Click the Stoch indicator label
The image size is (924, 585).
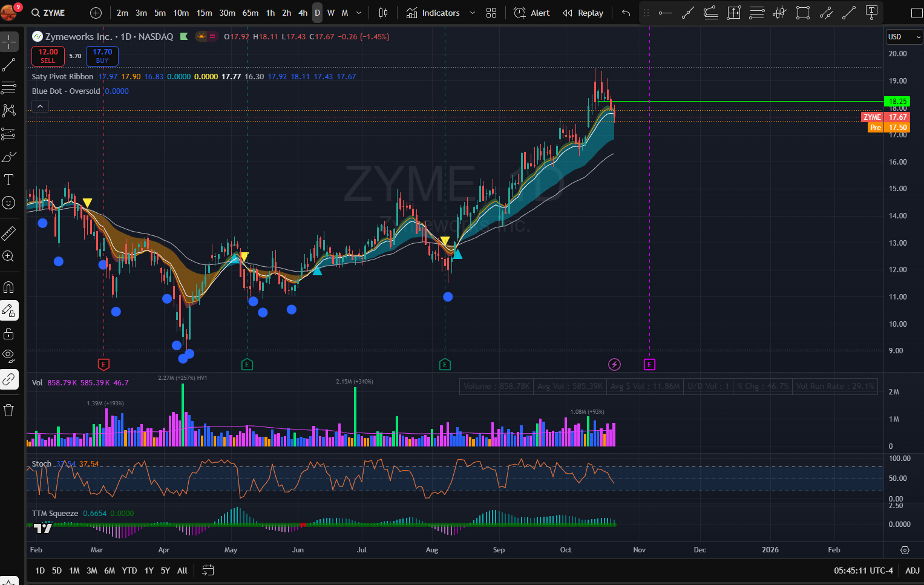pos(42,464)
